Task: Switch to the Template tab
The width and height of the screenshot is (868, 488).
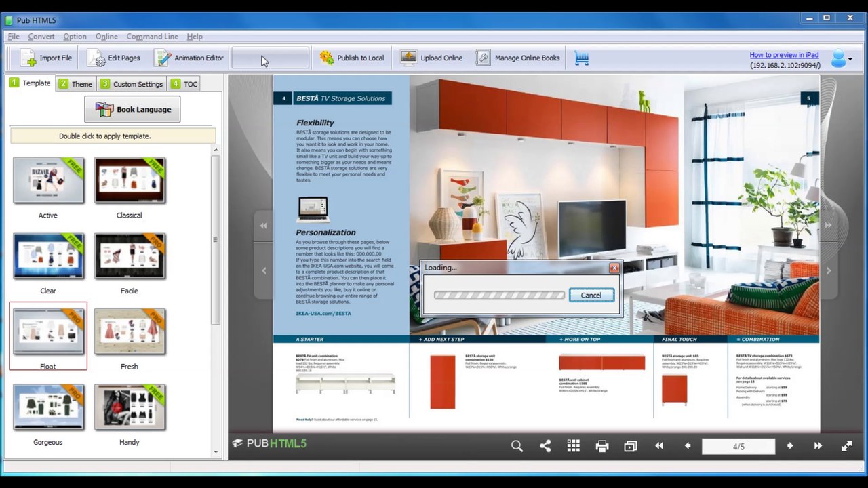Action: [x=30, y=83]
